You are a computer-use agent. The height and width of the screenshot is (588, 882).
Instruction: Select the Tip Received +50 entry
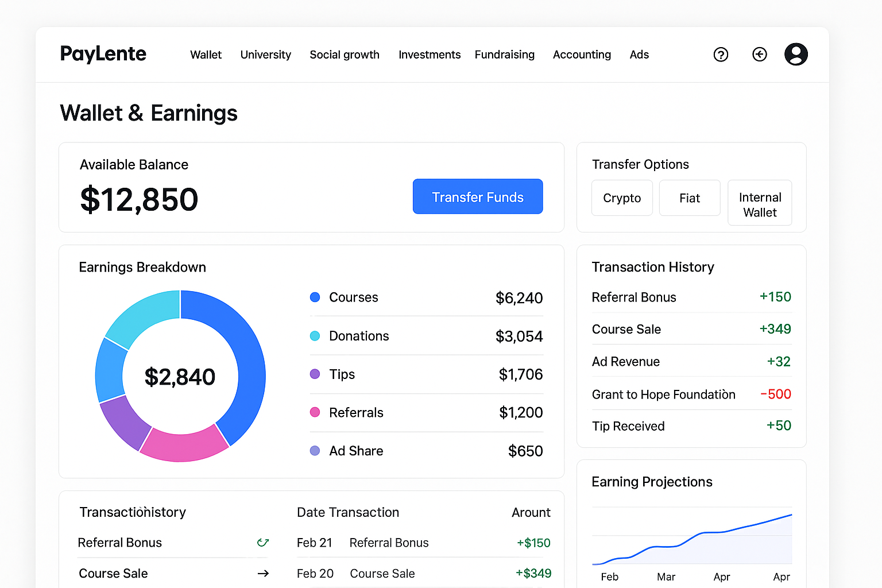tap(691, 426)
